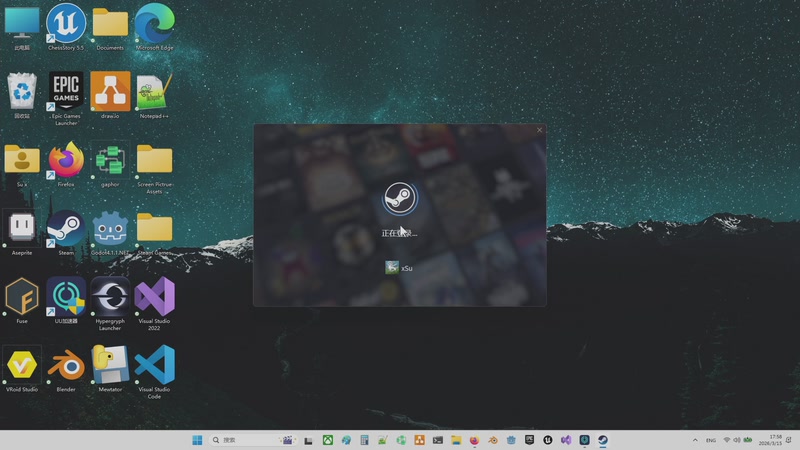Close the Steam login dialog

coord(539,130)
